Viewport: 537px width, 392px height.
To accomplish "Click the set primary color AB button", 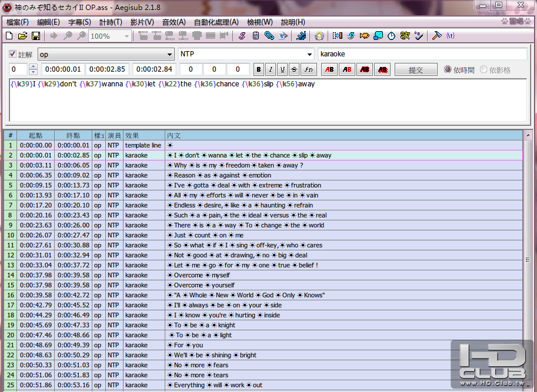I will click(x=329, y=70).
